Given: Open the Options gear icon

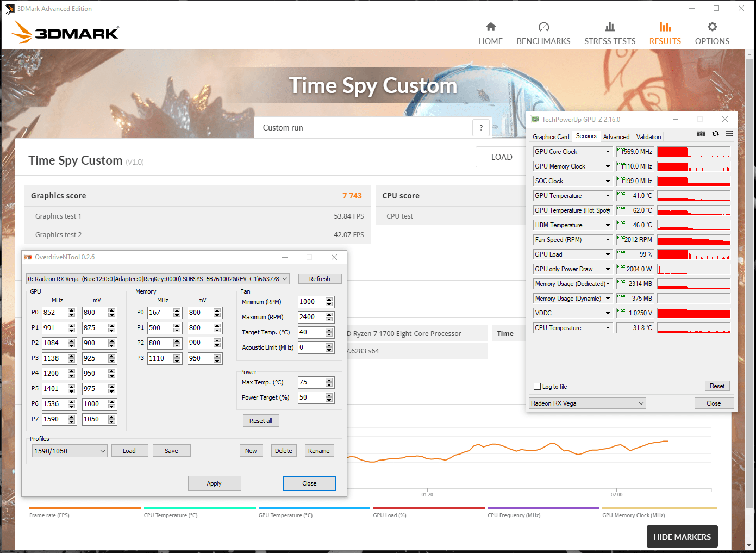Looking at the screenshot, I should (712, 27).
